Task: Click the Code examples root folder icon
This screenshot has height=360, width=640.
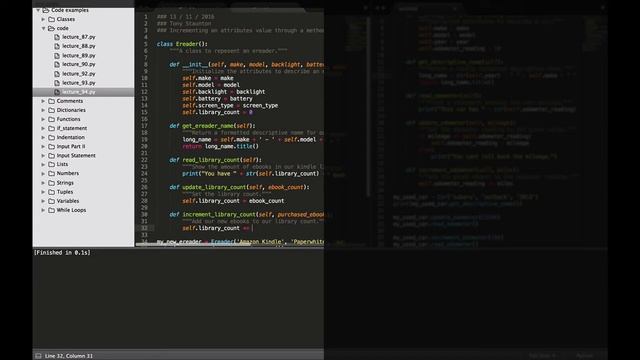Action: 46,10
